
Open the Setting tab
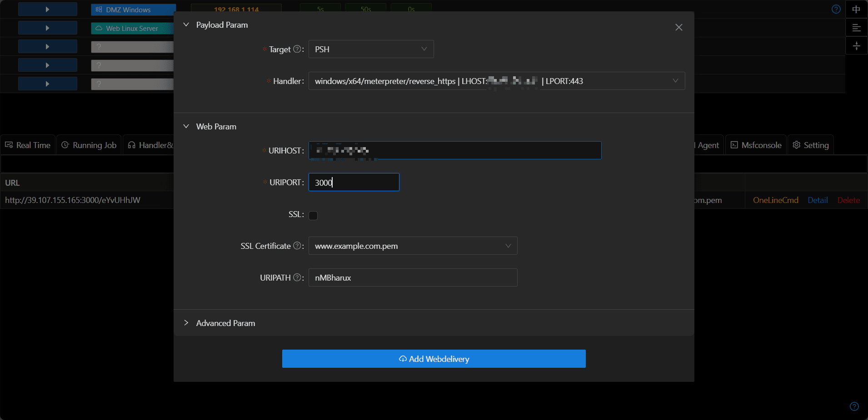point(811,145)
